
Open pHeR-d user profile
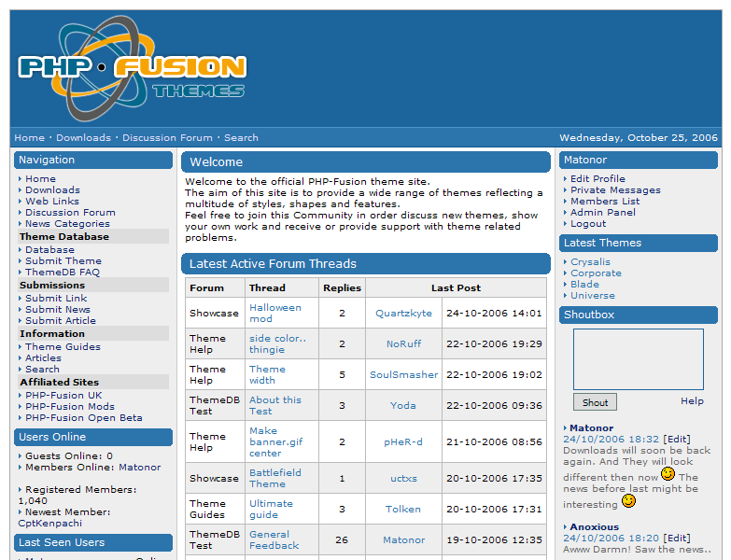[403, 441]
